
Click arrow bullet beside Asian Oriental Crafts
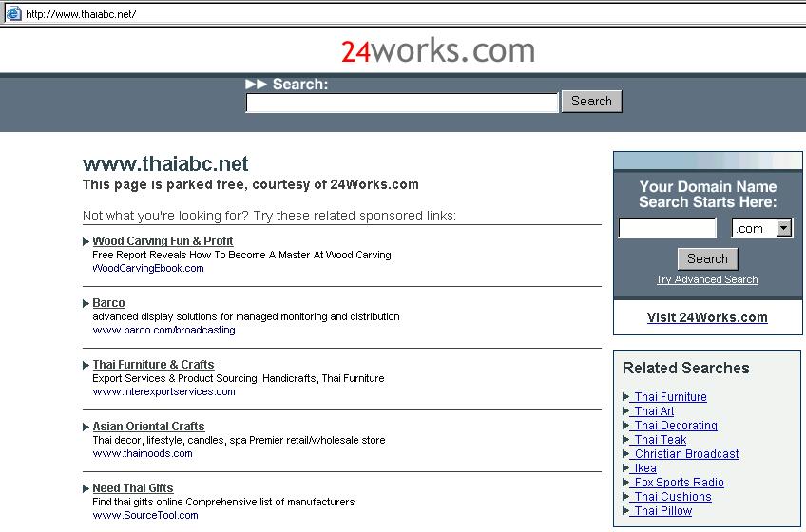click(86, 427)
